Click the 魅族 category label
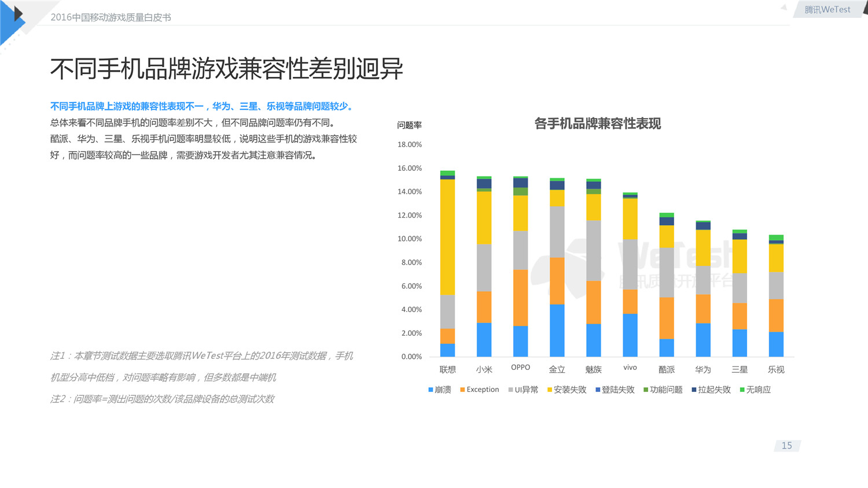Image resolution: width=868 pixels, height=488 pixels. click(594, 369)
